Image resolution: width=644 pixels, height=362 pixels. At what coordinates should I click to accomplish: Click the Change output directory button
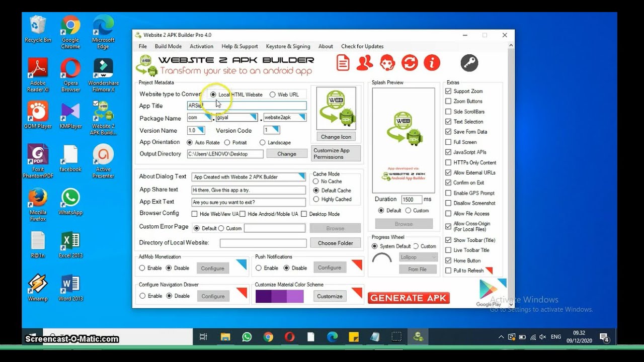point(287,154)
